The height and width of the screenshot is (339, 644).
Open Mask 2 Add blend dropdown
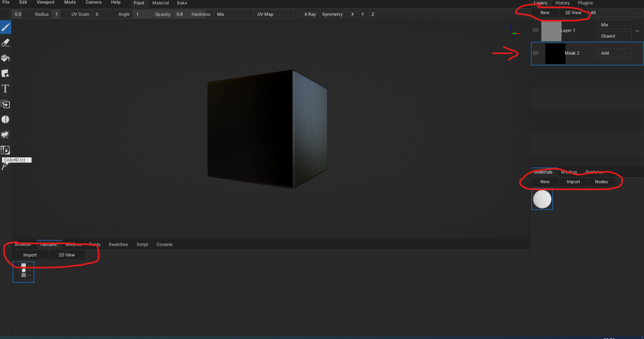[614, 53]
